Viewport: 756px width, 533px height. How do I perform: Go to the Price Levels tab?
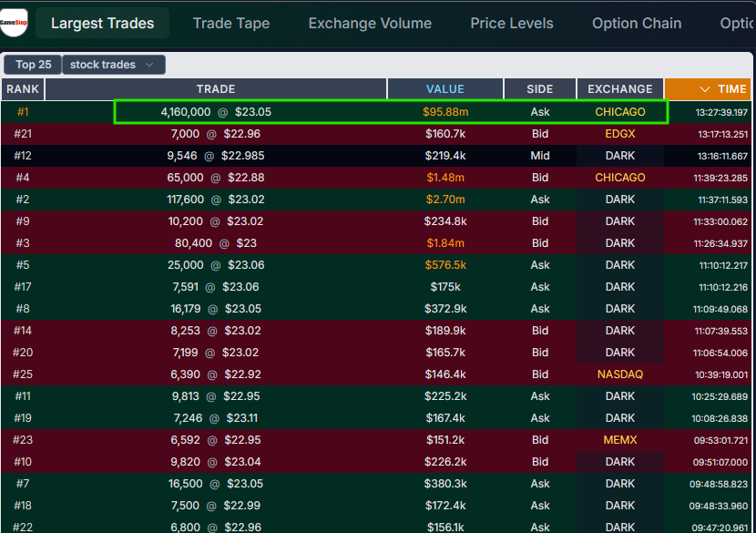(x=512, y=23)
